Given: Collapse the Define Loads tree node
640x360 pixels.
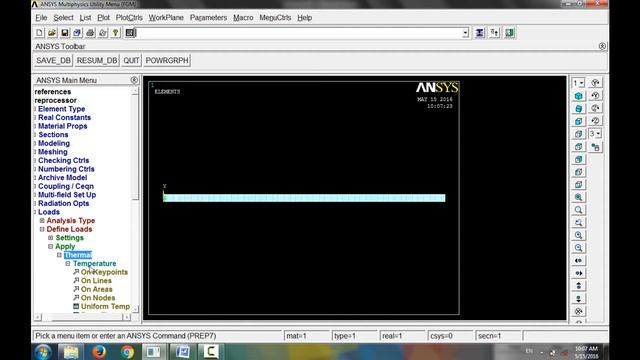Looking at the screenshot, I should 42,229.
